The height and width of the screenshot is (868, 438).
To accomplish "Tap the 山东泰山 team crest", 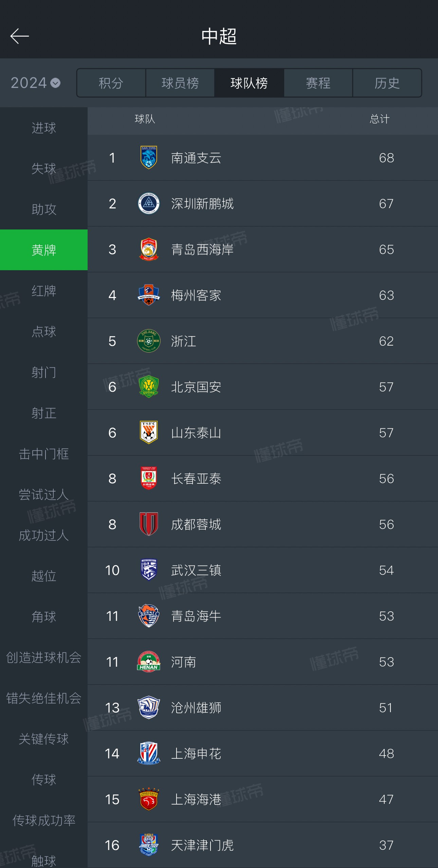I will coord(148,432).
